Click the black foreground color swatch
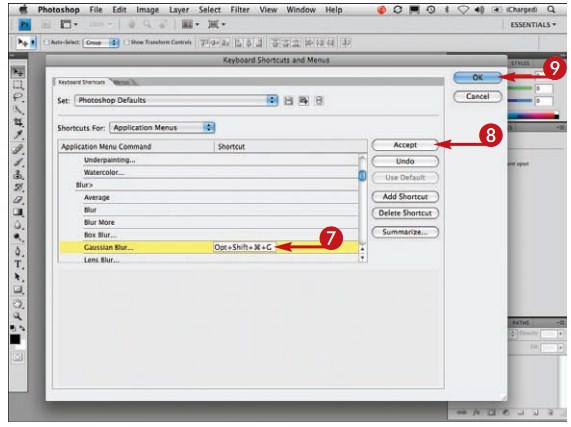 coord(15,339)
